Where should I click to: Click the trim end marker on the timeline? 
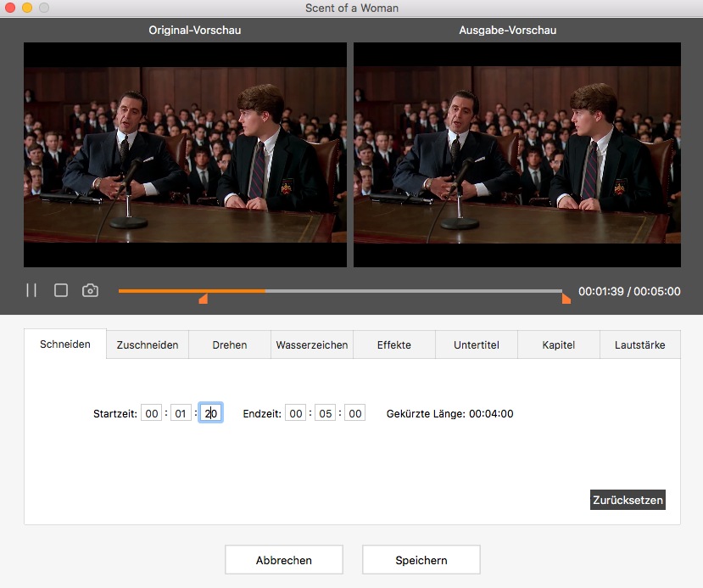566,299
